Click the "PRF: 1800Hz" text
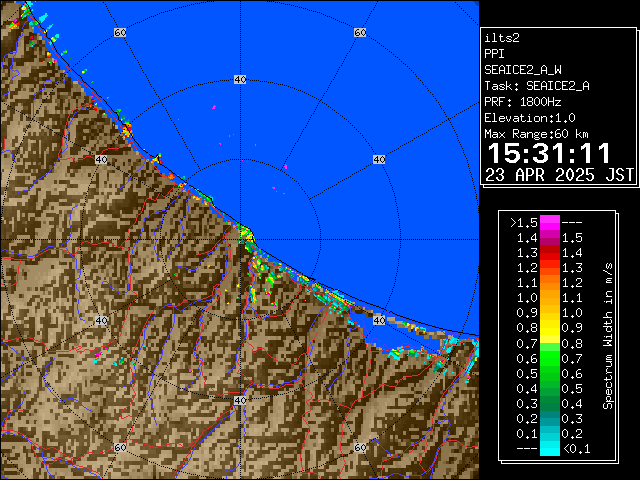Image resolution: width=640 pixels, height=480 pixels. point(523,102)
